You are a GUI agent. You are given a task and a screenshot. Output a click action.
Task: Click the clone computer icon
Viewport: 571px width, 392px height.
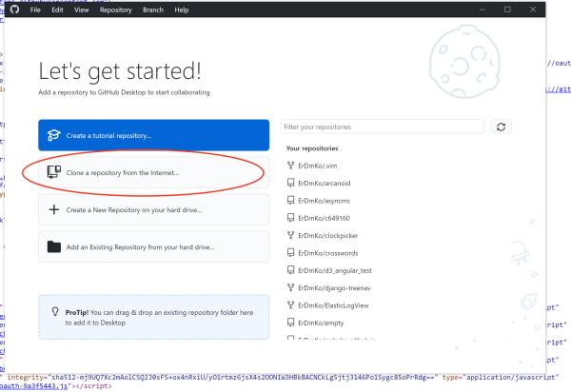click(54, 172)
